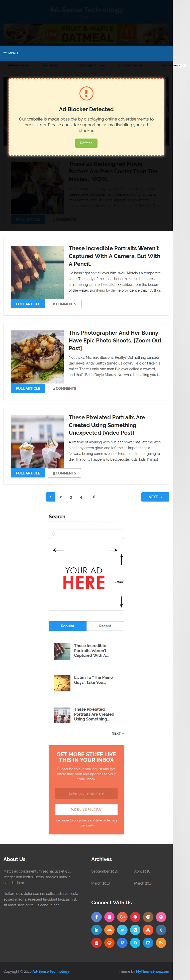Switch to the Recent tab
The image size is (190, 980).
pyautogui.click(x=105, y=626)
